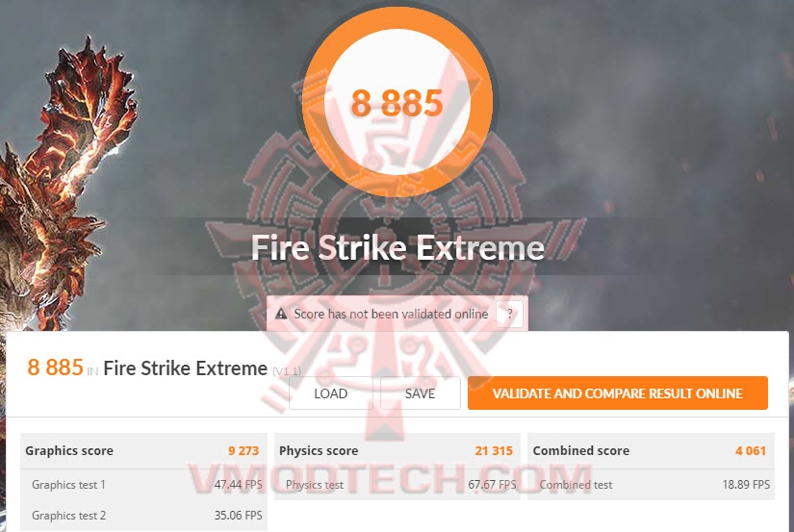Screen dimensions: 794x532
Task: Select the Combined score header row
Action: point(651,450)
